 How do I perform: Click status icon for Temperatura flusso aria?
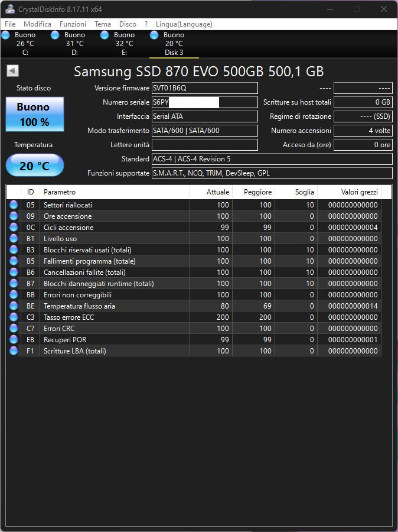pyautogui.click(x=14, y=306)
